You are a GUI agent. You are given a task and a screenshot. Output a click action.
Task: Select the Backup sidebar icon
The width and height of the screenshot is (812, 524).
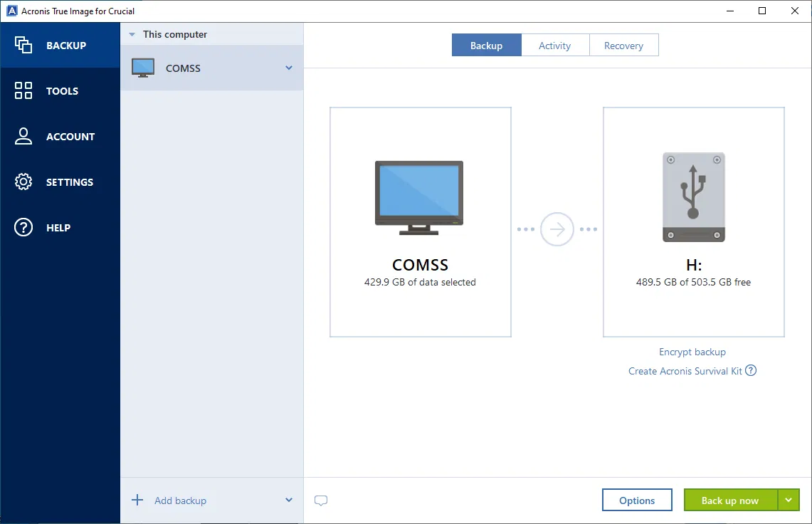pyautogui.click(x=23, y=45)
